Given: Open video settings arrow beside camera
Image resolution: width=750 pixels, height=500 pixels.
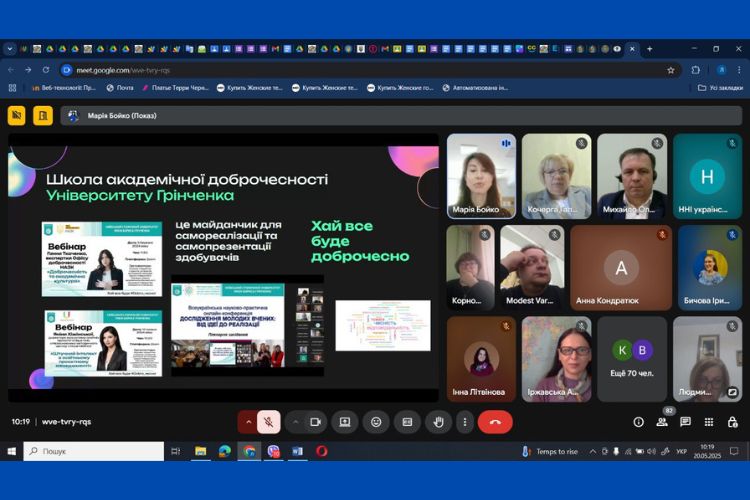Looking at the screenshot, I should tap(295, 422).
